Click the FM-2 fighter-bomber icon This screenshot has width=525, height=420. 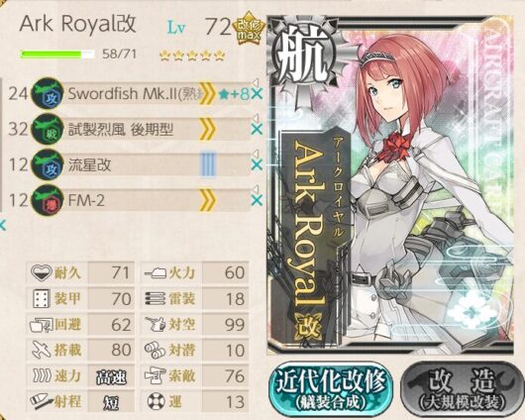click(48, 200)
